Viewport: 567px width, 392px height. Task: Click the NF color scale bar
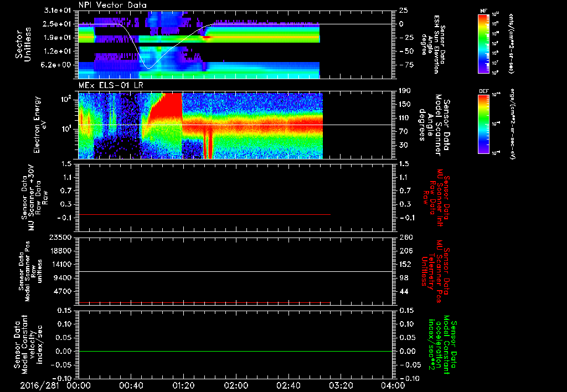pos(483,43)
